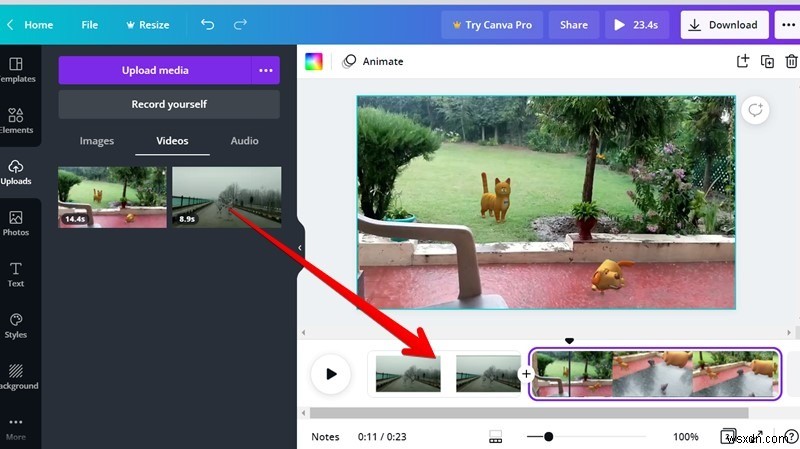The image size is (800, 449).
Task: Click the Share button
Action: tap(573, 24)
